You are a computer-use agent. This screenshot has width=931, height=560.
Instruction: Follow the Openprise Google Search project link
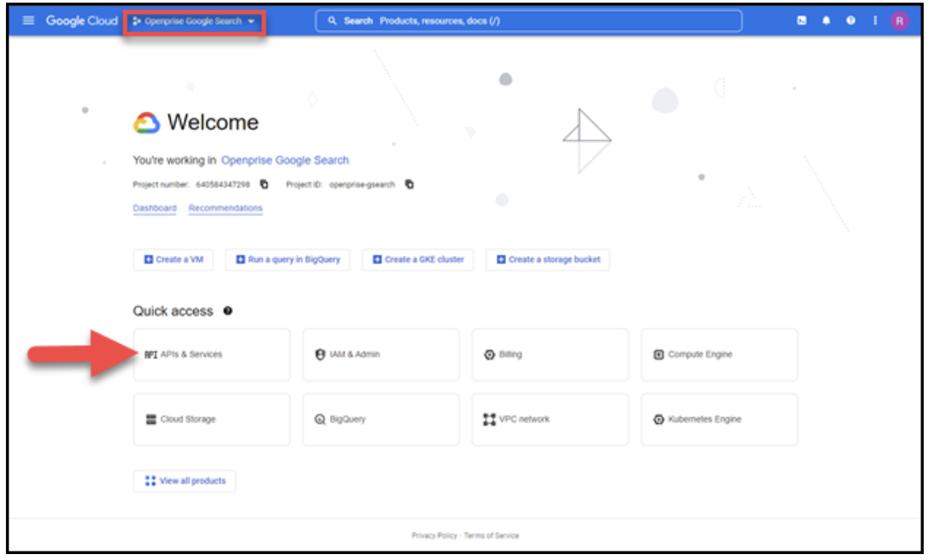(285, 160)
